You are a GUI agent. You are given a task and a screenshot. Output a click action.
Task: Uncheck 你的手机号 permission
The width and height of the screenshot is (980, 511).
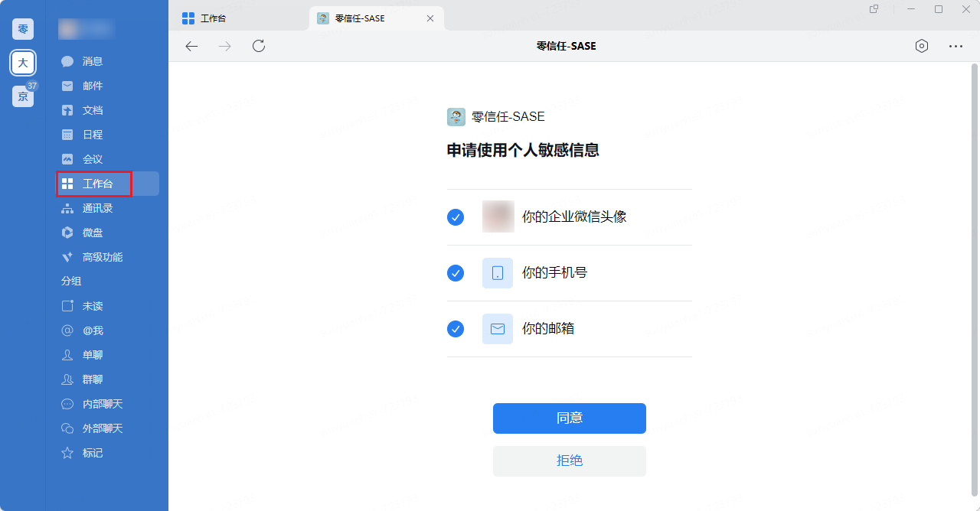456,273
